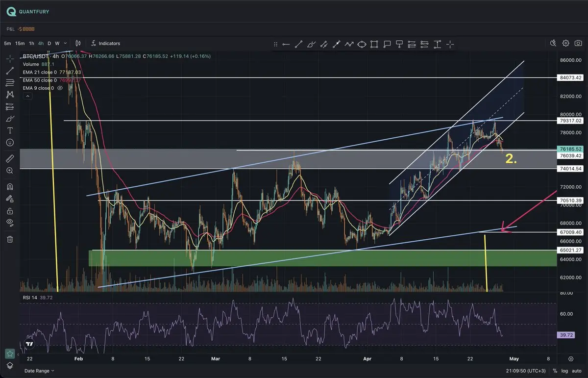Open the position forecasting tool in the left sidebar

pyautogui.click(x=10, y=106)
